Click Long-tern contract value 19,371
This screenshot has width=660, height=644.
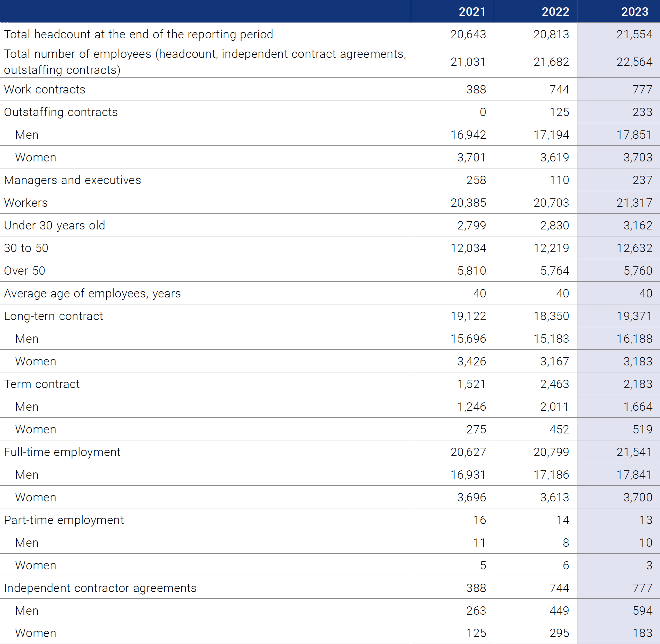(x=634, y=316)
